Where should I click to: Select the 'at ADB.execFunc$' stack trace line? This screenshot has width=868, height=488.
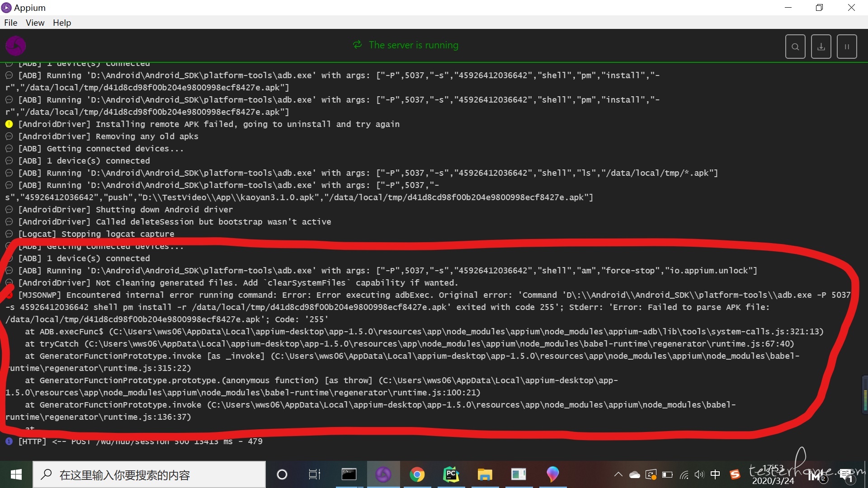click(x=424, y=331)
